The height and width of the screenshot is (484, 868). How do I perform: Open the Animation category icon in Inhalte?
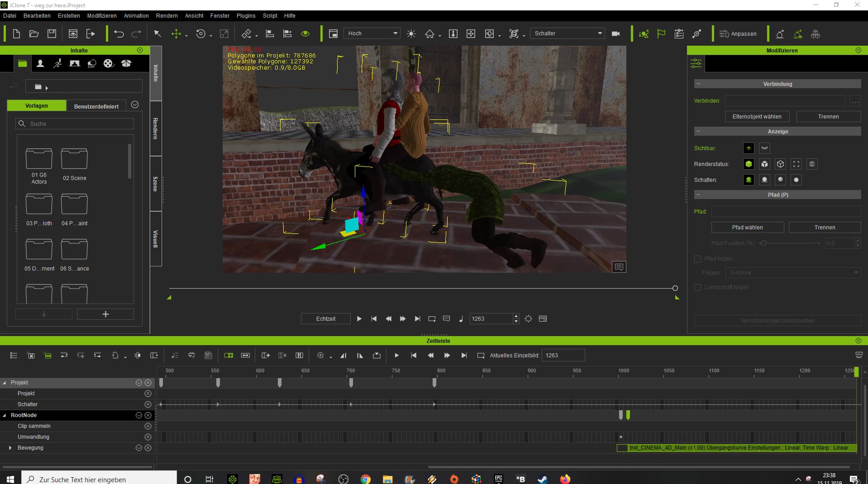tap(57, 64)
